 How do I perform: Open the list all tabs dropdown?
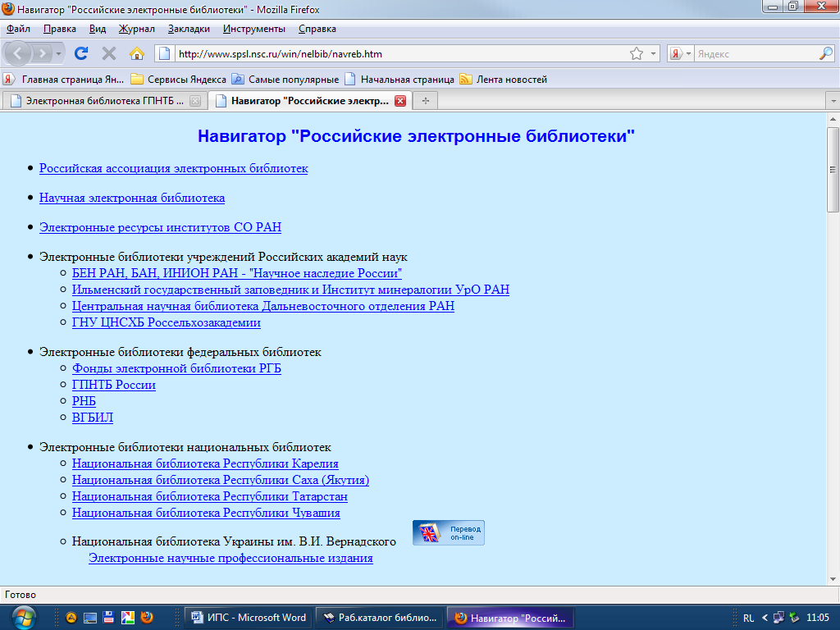pos(833,101)
